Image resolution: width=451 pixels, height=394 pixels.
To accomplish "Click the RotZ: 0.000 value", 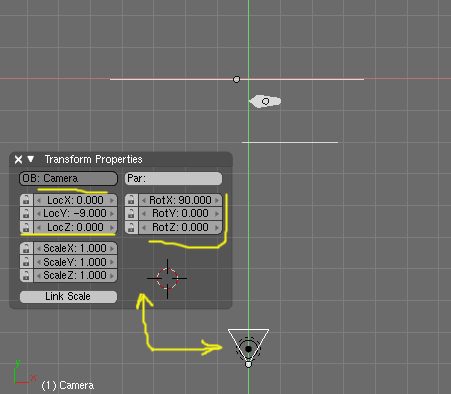I will tap(180, 227).
